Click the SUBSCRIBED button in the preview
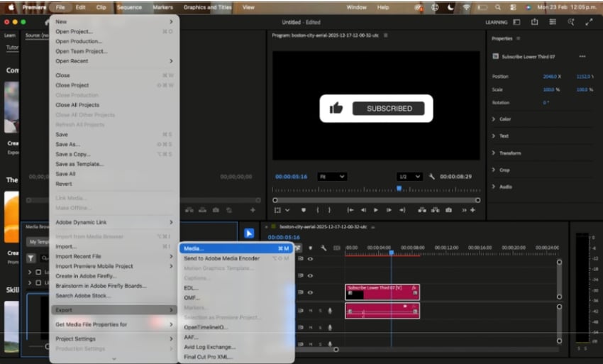 pos(389,109)
